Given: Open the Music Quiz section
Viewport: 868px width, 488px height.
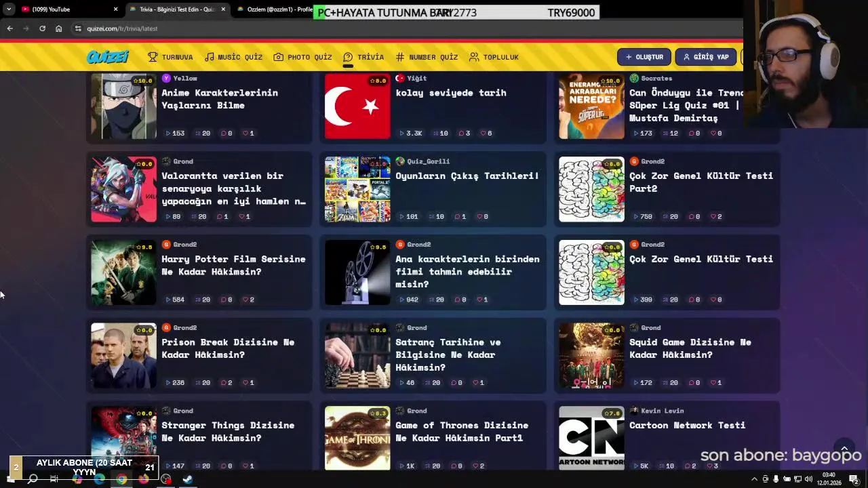Looking at the screenshot, I should pos(233,57).
